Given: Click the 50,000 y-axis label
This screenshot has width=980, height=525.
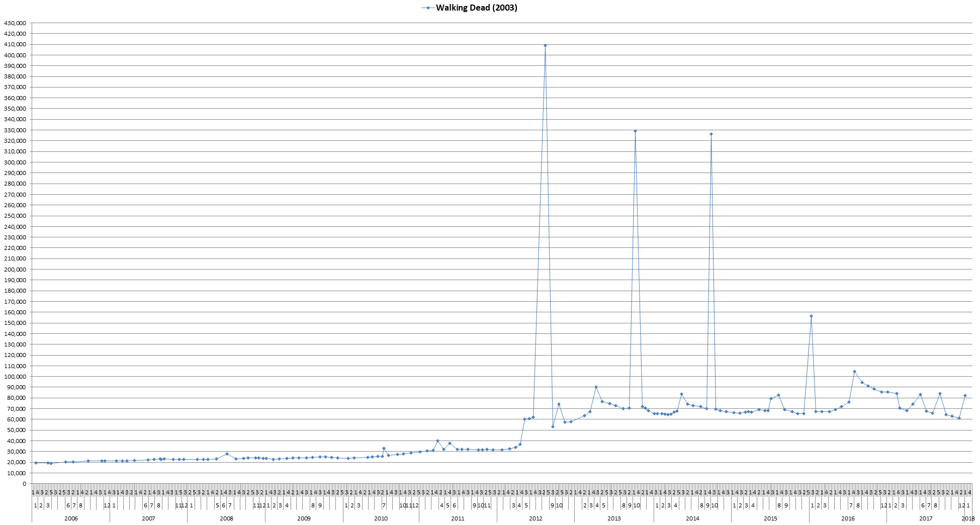Looking at the screenshot, I should (16, 430).
